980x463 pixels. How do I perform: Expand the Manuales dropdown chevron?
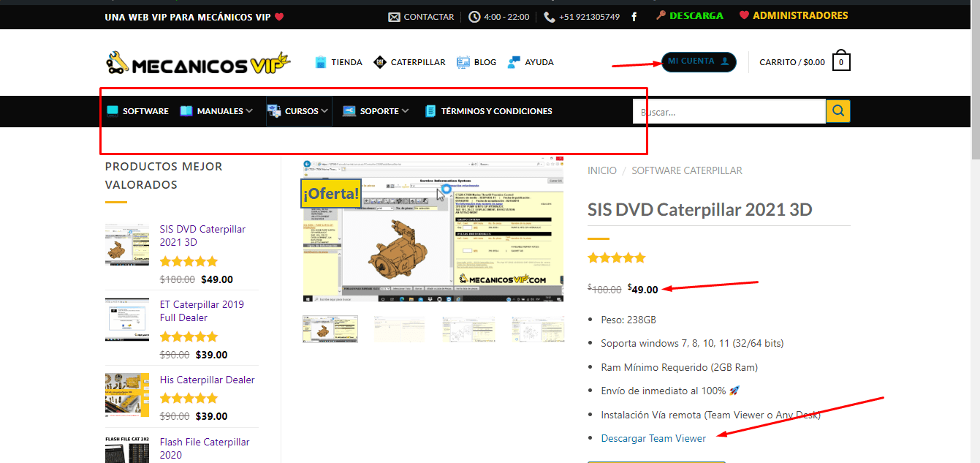point(249,111)
